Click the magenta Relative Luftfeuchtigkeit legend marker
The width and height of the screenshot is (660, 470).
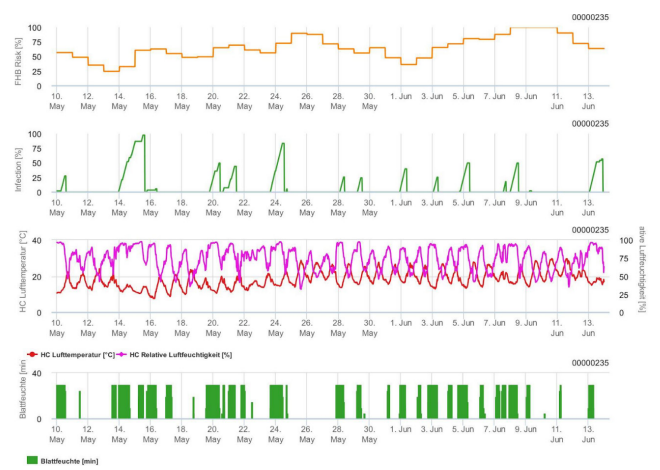coord(123,354)
